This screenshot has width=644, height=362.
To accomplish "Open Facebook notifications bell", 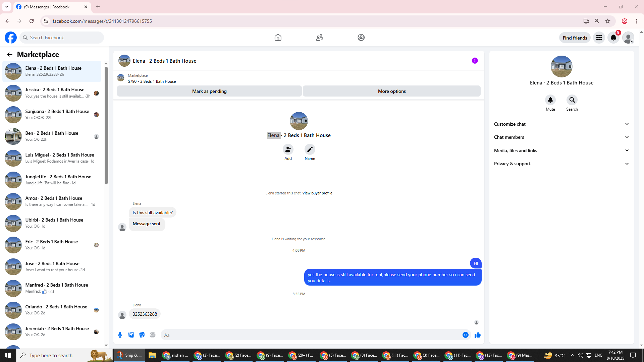I will click(613, 38).
